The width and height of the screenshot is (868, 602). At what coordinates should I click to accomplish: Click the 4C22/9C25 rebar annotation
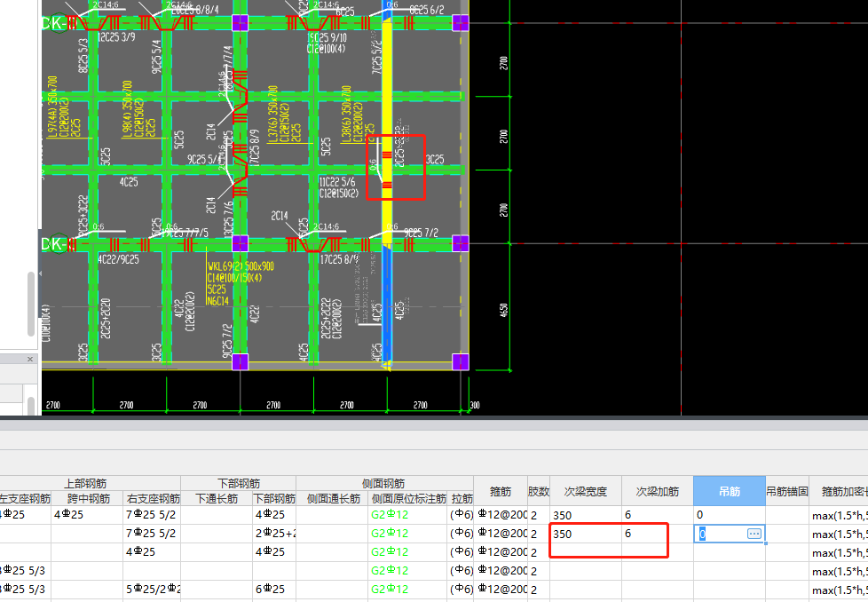118,259
